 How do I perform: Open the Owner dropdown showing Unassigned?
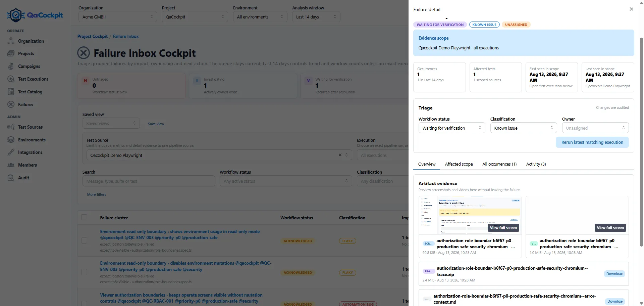point(595,128)
